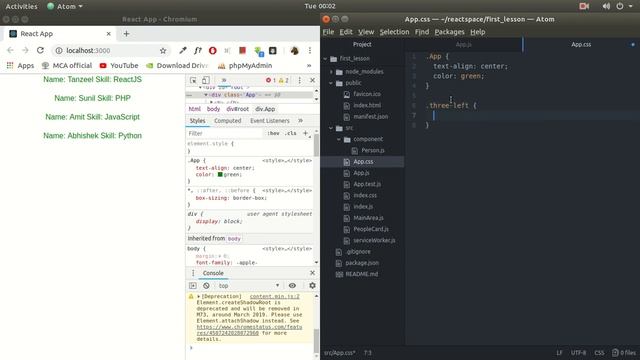Select the div.App breadcrumb
This screenshot has width=640, height=360.
tap(265, 109)
